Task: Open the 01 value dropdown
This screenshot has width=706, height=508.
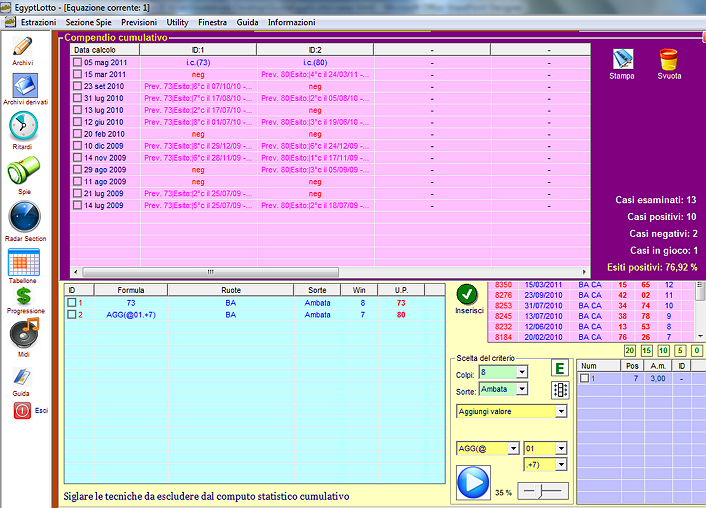Action: click(x=561, y=449)
